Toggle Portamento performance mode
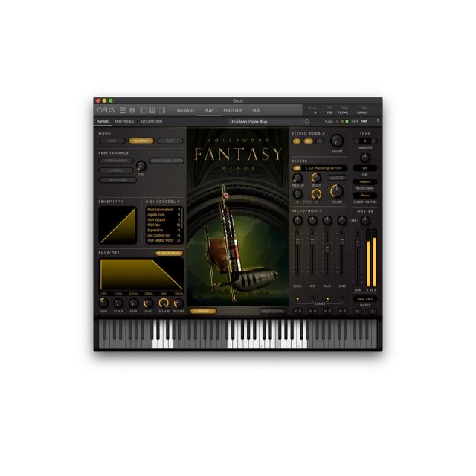The height and width of the screenshot is (476, 476). coord(116,161)
